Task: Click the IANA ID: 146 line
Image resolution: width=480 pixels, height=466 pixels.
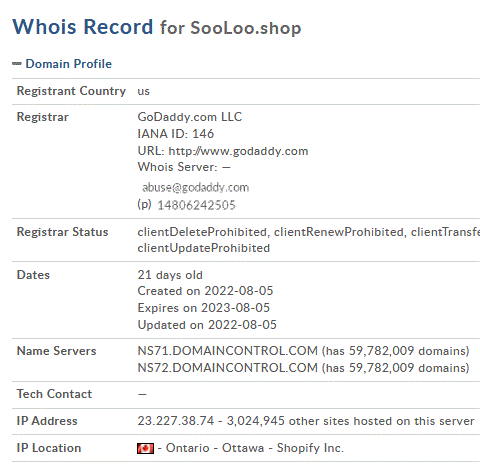Action: click(x=176, y=134)
